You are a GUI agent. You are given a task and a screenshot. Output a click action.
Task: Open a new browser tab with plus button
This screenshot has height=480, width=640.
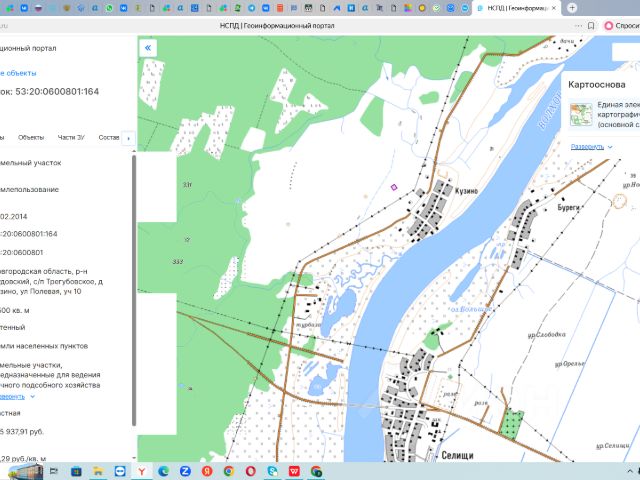(571, 8)
